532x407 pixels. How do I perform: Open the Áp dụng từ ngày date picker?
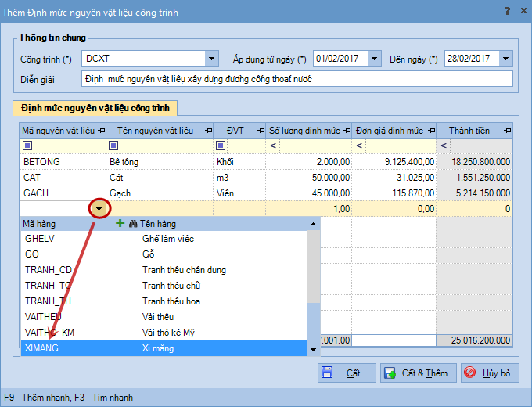(x=374, y=59)
